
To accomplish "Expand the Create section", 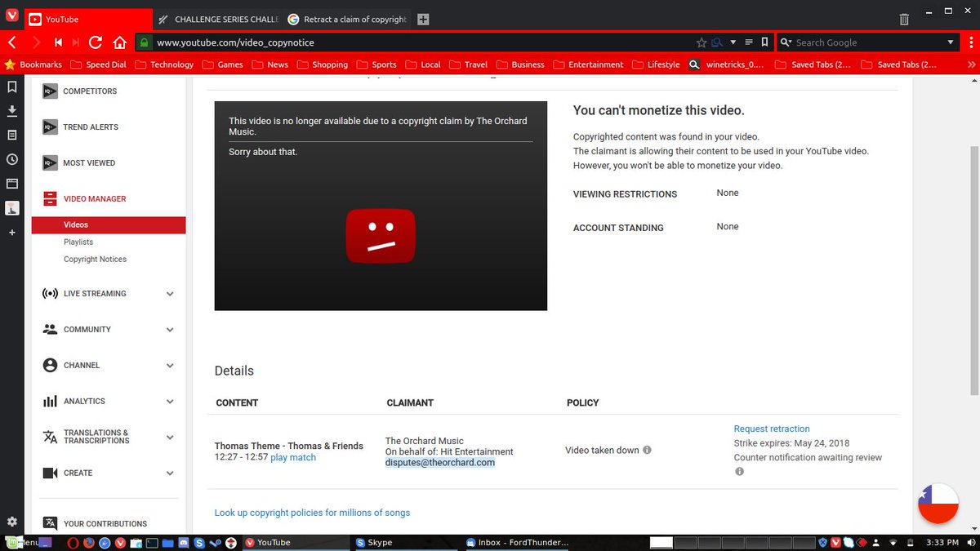I will (170, 473).
